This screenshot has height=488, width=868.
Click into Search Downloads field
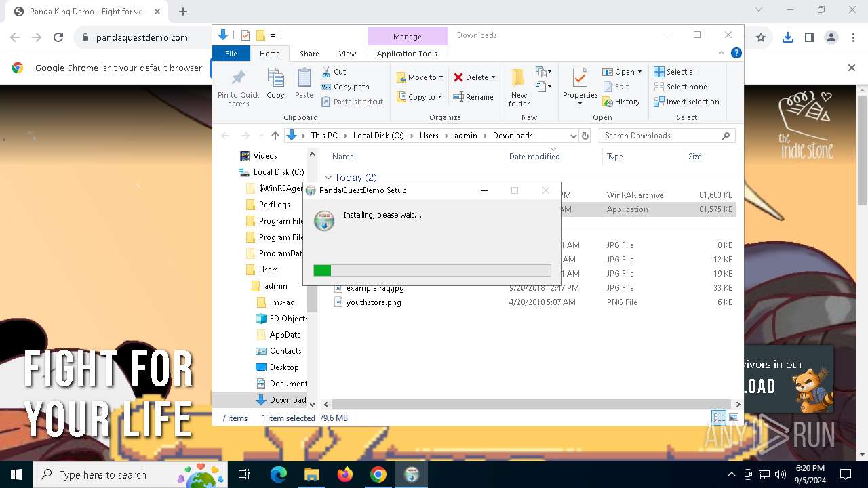coord(667,136)
